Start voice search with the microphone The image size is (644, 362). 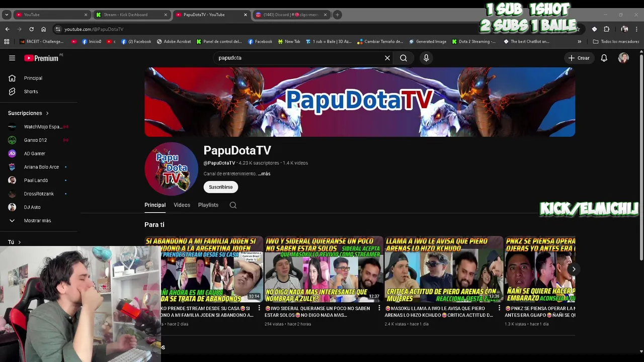426,58
